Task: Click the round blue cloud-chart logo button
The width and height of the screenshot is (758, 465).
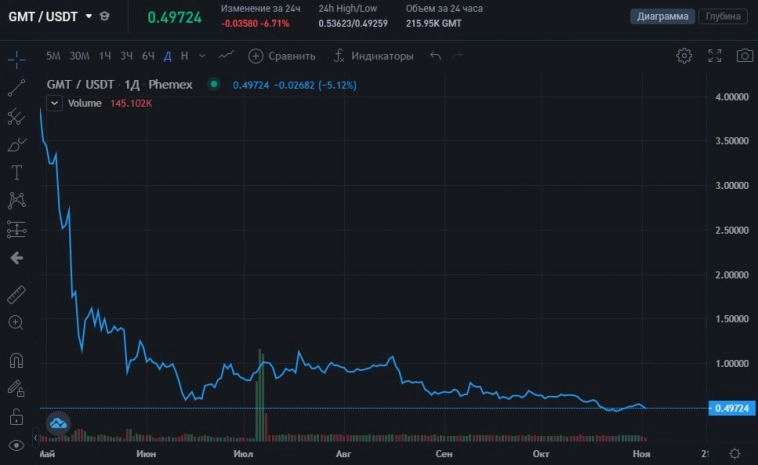Action: click(58, 423)
